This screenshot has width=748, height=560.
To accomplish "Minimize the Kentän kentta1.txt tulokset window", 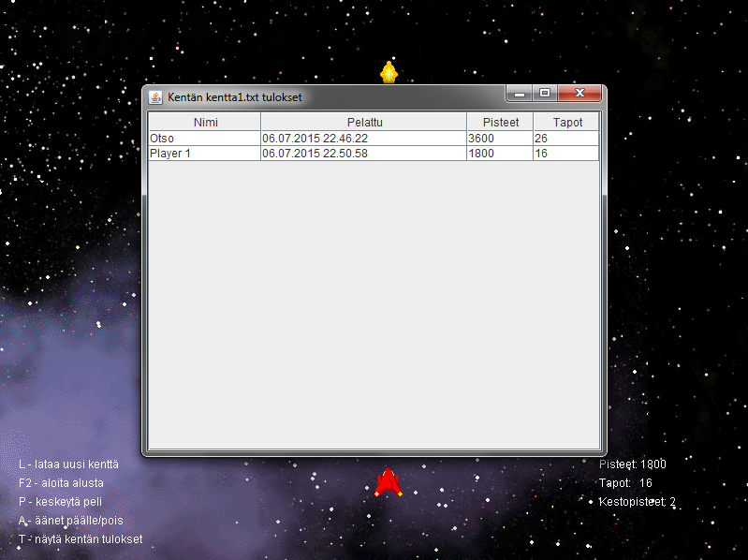I will [x=520, y=94].
